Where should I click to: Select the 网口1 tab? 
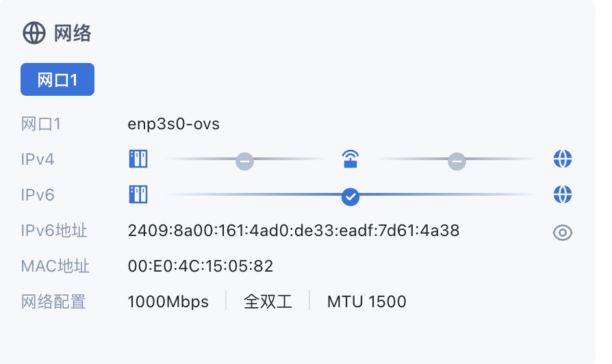[58, 80]
